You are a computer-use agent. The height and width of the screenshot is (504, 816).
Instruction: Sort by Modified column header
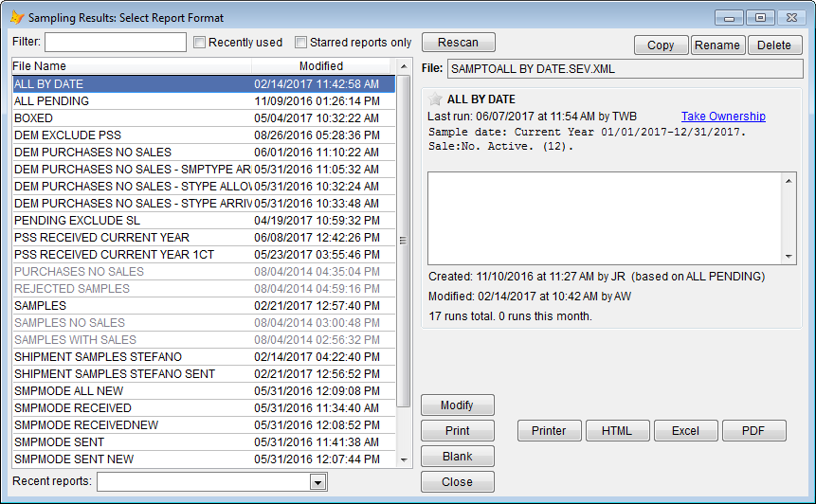(x=320, y=66)
